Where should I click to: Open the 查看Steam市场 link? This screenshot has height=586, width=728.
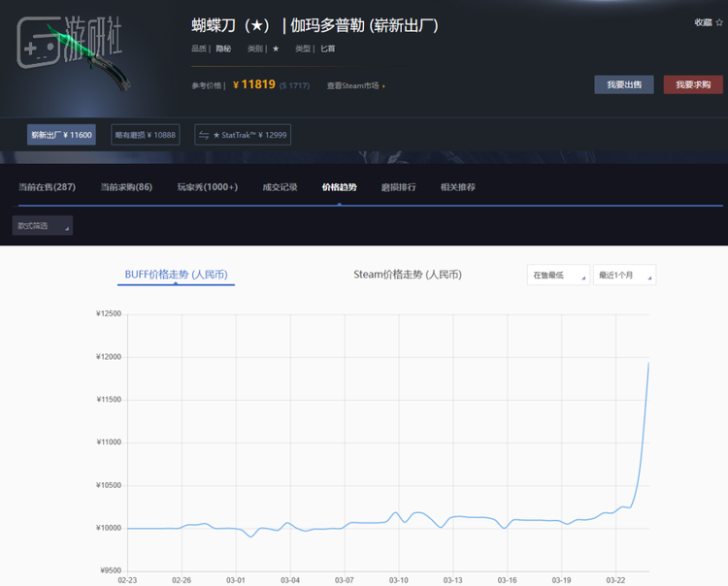click(355, 85)
